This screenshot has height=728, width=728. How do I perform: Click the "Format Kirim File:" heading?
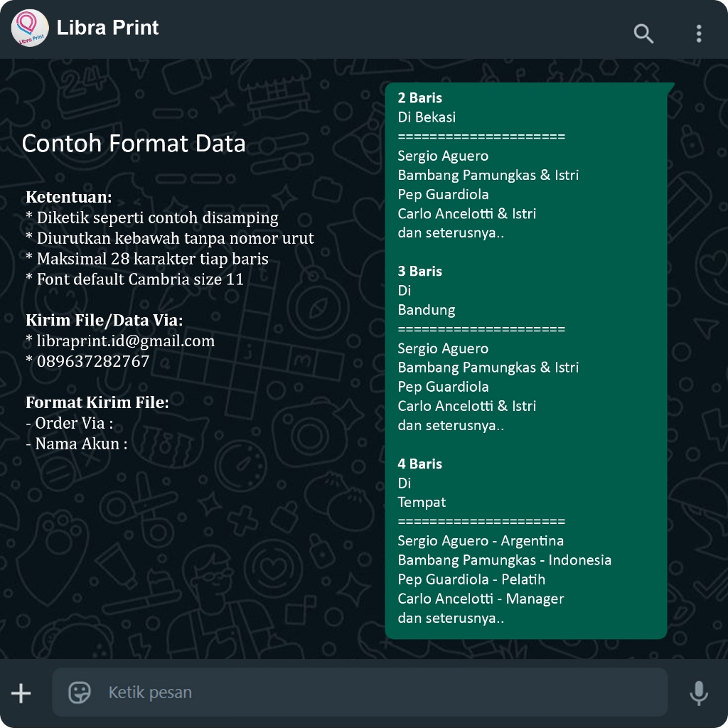coord(97,402)
